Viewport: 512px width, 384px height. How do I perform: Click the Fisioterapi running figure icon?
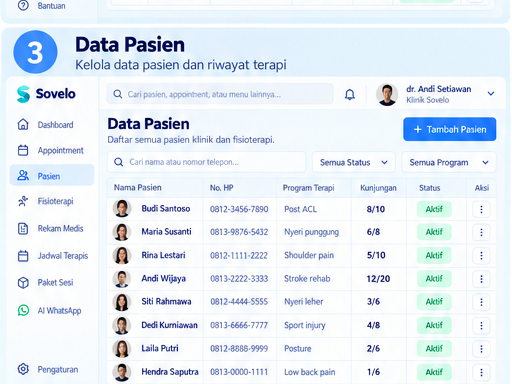(x=23, y=201)
